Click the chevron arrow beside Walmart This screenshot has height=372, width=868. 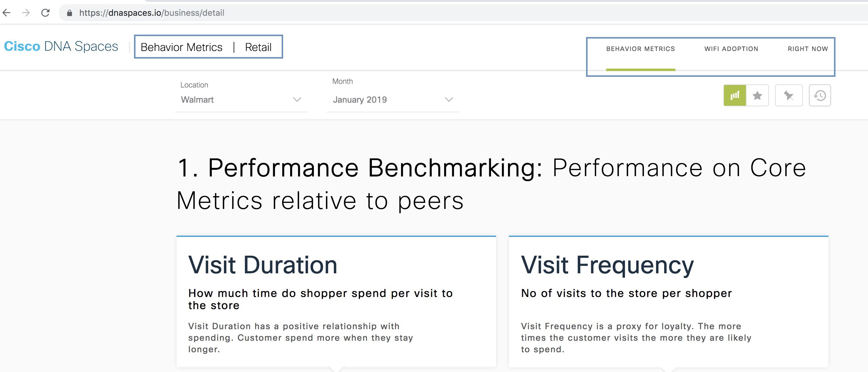click(x=297, y=100)
